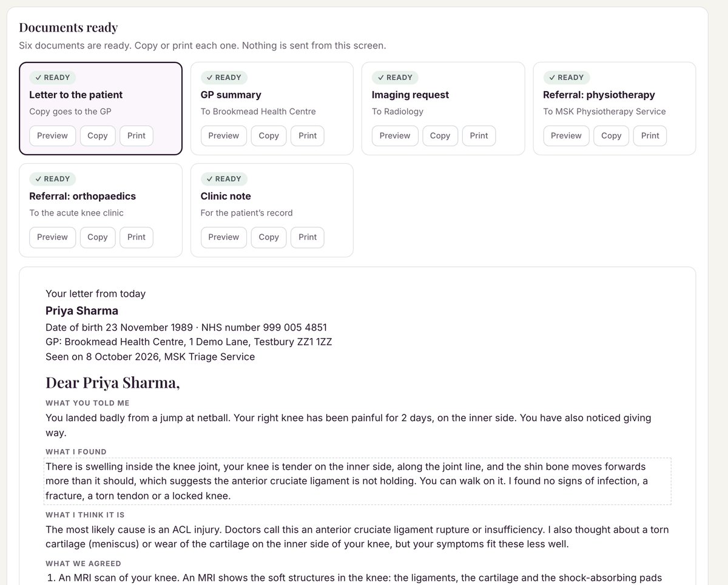
Task: Copy the physiotherapy referral
Action: [611, 136]
